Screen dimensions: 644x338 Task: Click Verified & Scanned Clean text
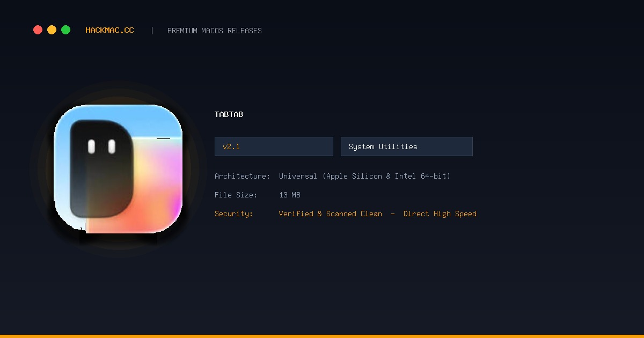click(331, 214)
